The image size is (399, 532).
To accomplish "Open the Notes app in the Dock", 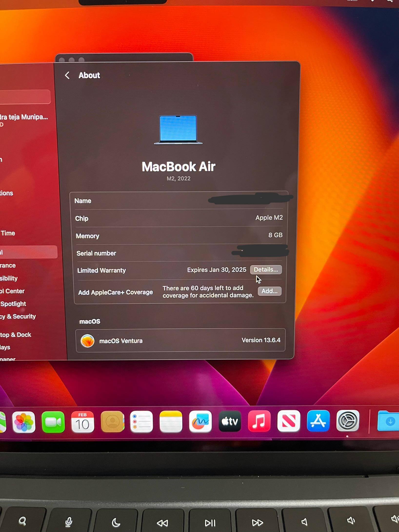I will pos(171,422).
